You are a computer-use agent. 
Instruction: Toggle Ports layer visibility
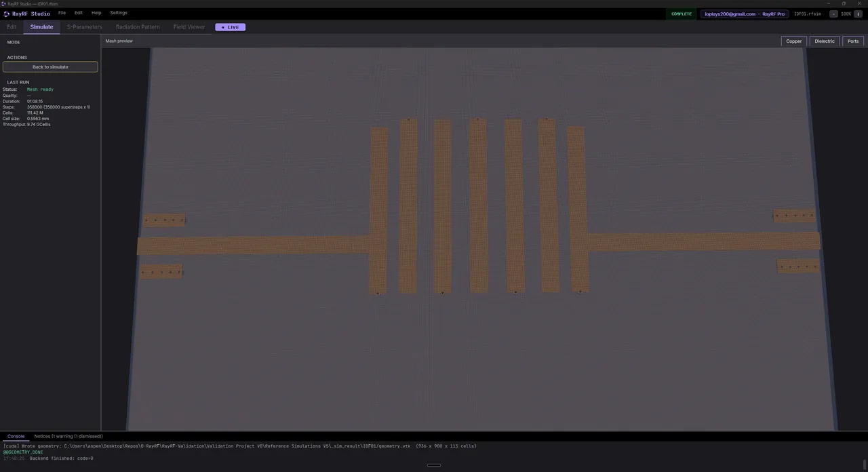point(853,41)
